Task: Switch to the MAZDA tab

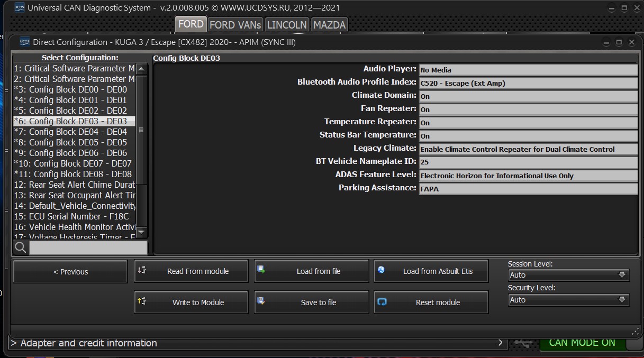Action: click(x=329, y=24)
